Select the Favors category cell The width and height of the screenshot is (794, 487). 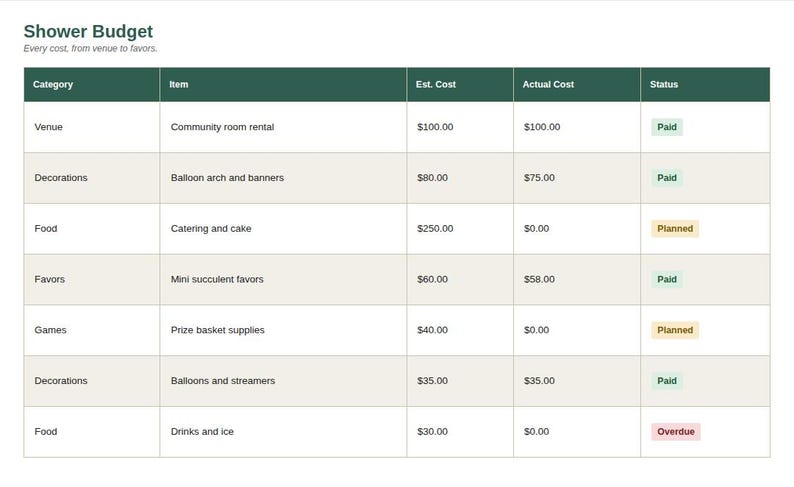coord(92,279)
